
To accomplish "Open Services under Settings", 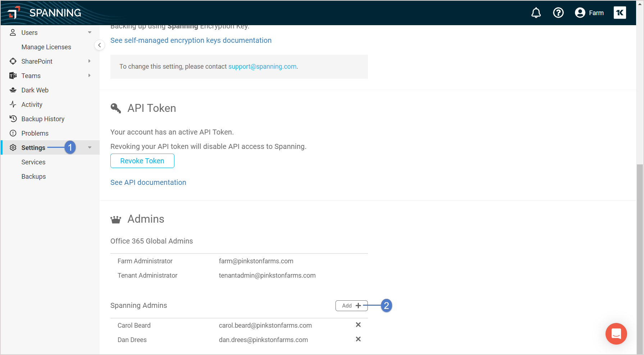I will (x=33, y=162).
